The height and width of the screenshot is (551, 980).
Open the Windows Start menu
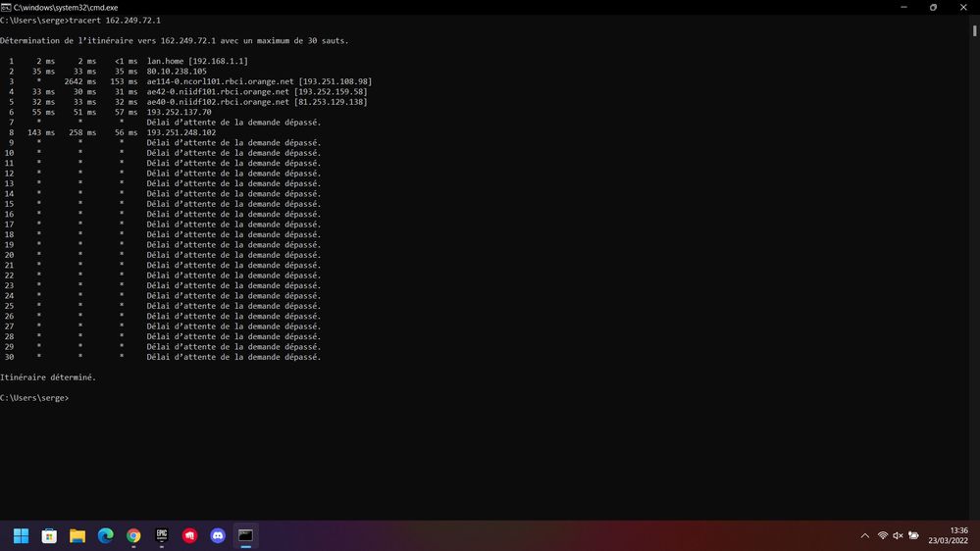point(22,535)
